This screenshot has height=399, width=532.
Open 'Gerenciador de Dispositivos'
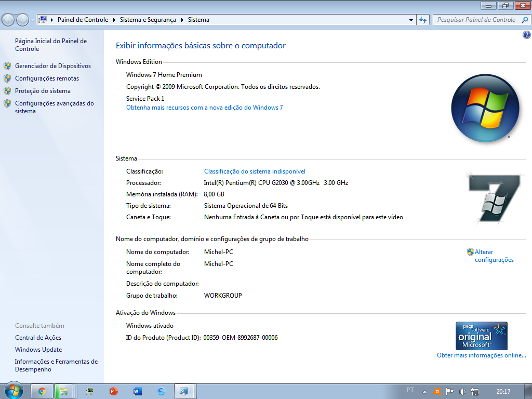click(53, 66)
